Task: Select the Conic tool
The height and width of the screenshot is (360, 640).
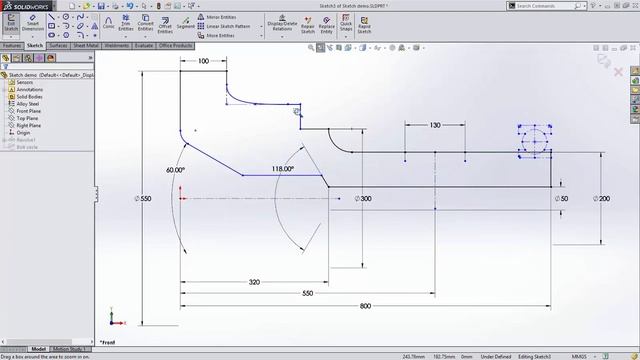Action: coord(109,23)
